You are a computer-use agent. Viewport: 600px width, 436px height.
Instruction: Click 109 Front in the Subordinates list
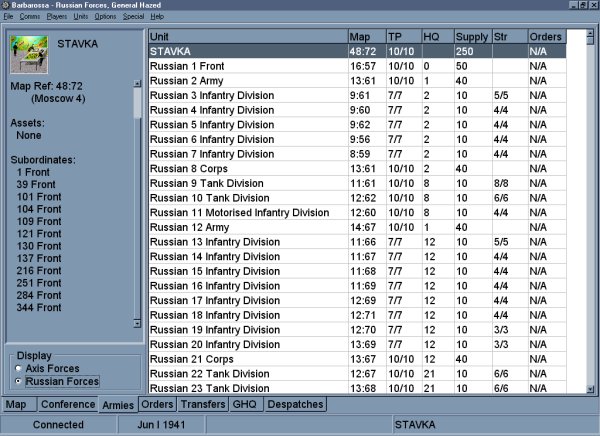39,221
